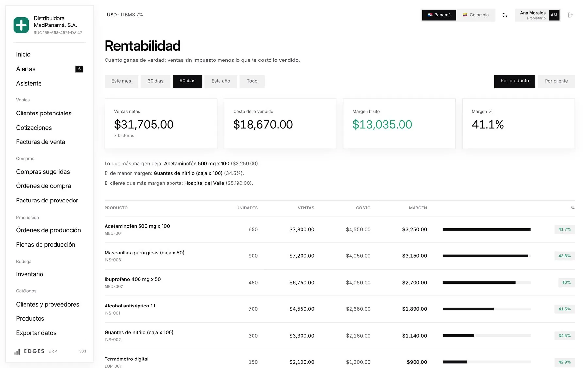Go to Órdenes de producción
Viewport: 588px width, 368px height.
pyautogui.click(x=48, y=230)
